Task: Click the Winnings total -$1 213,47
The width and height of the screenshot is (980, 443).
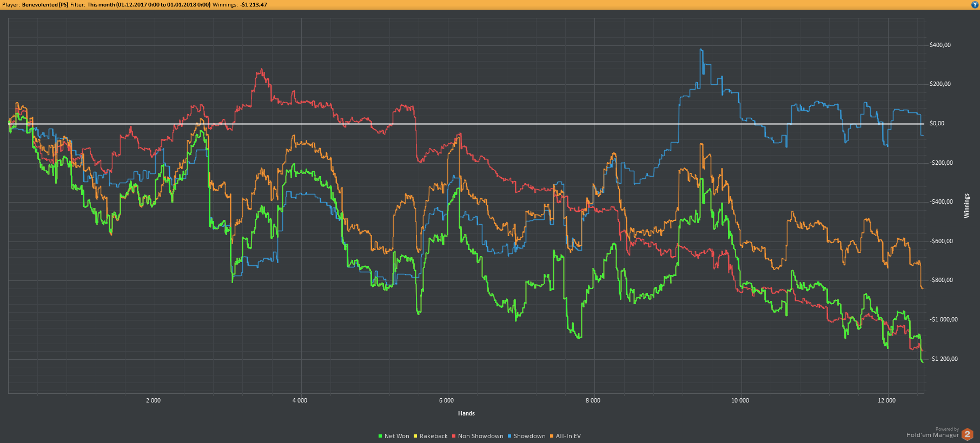Action: [253, 5]
